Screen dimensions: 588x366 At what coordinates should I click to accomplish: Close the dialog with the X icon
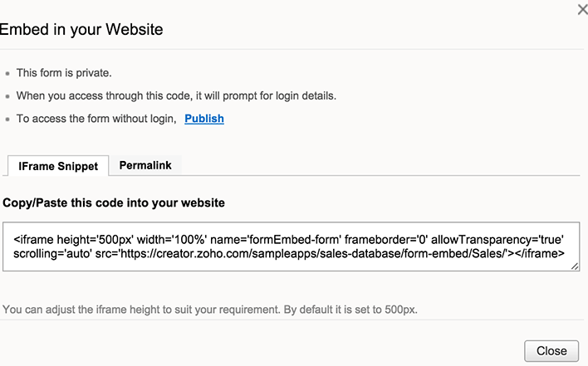[582, 9]
